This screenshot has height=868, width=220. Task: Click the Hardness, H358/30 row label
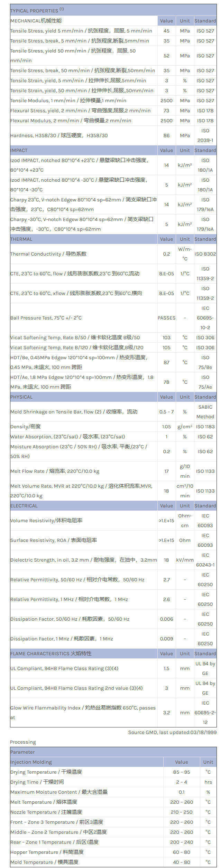click(x=59, y=135)
